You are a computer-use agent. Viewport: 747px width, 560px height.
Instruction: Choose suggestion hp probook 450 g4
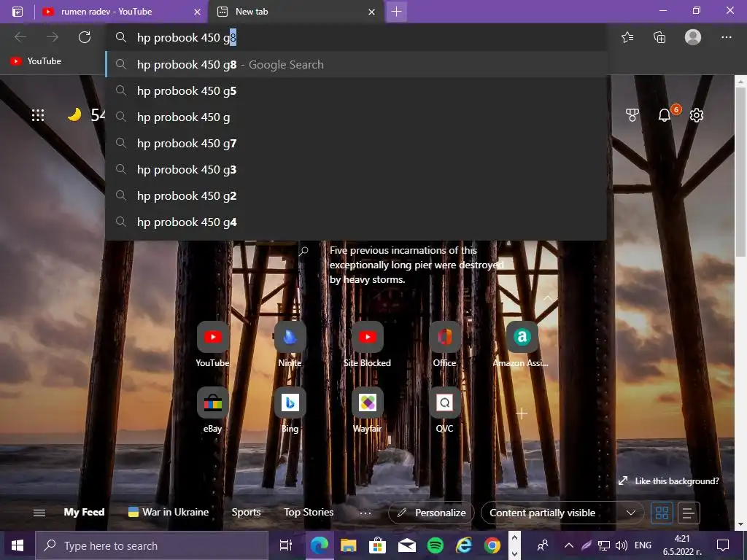pyautogui.click(x=356, y=222)
